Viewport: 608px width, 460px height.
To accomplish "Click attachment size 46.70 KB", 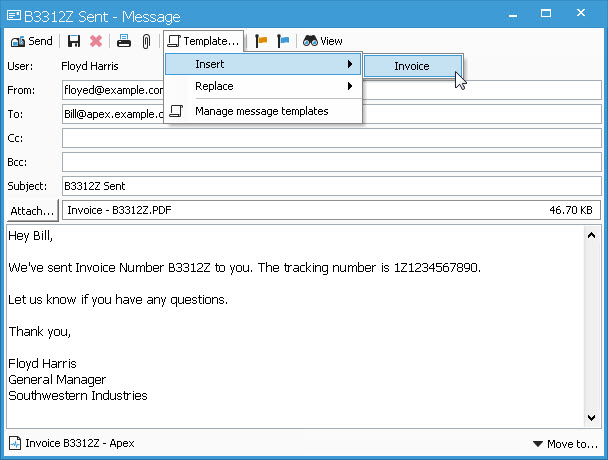I will point(571,210).
